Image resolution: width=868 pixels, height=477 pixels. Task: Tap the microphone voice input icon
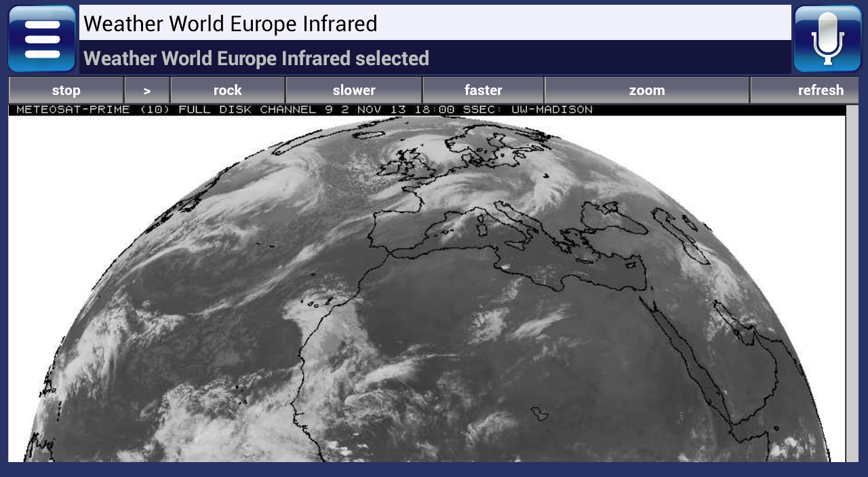click(827, 39)
